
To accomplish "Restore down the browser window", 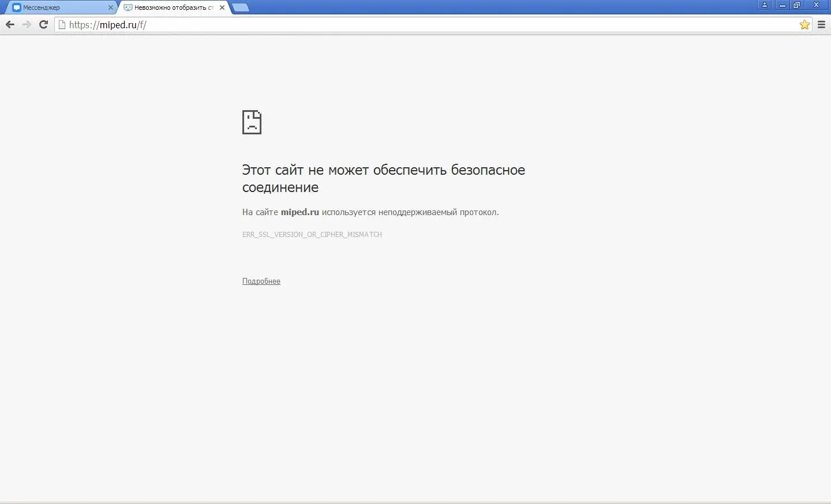I will pos(796,5).
